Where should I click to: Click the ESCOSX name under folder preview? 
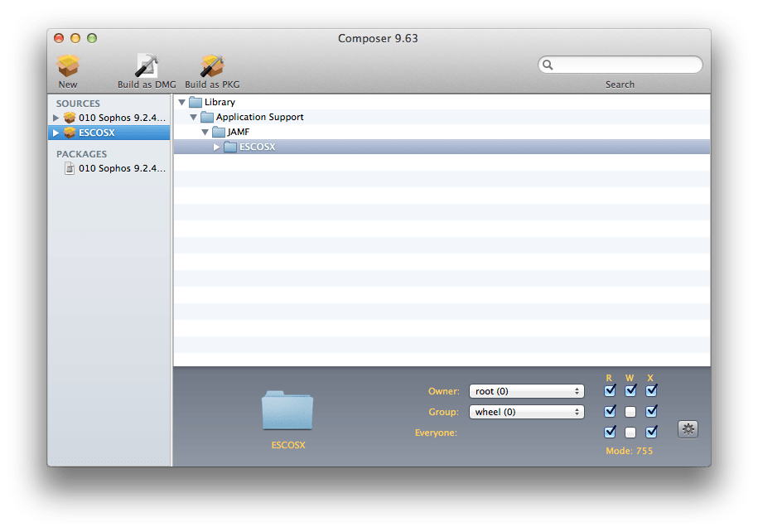coord(288,445)
